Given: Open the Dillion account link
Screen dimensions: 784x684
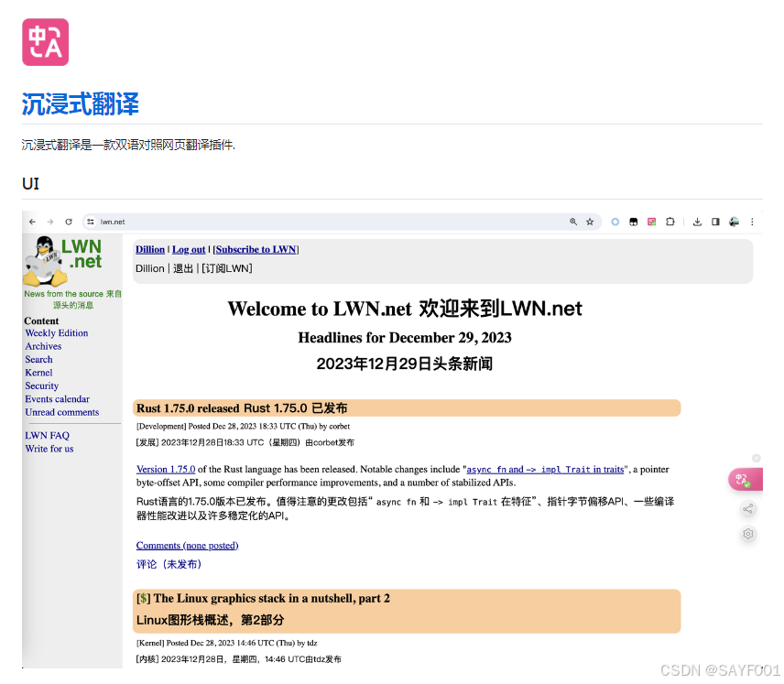Looking at the screenshot, I should (150, 249).
